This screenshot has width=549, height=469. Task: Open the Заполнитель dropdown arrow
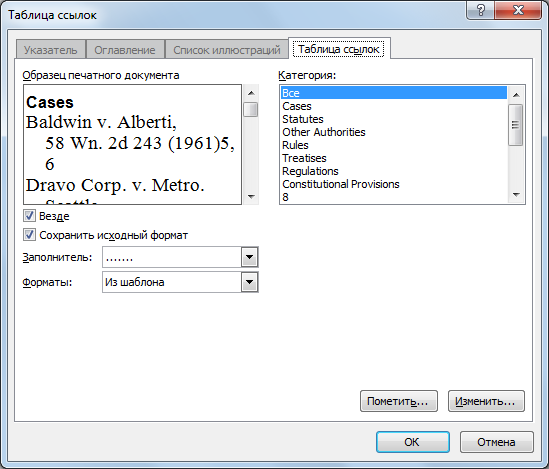(x=249, y=257)
